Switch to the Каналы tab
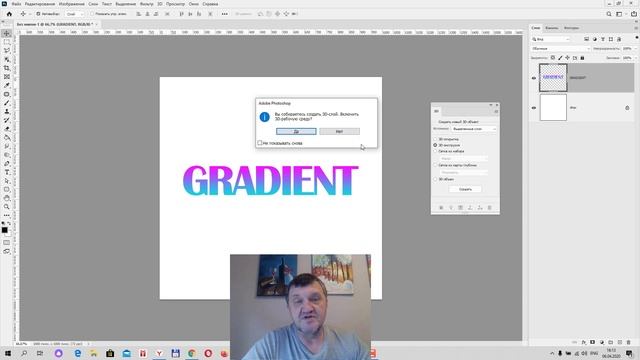Image resolution: width=640 pixels, height=360 pixels. tap(551, 28)
